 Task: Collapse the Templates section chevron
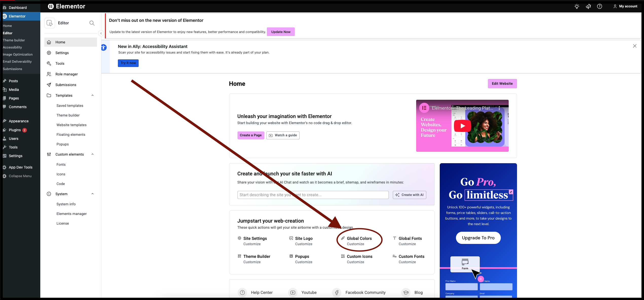[93, 95]
